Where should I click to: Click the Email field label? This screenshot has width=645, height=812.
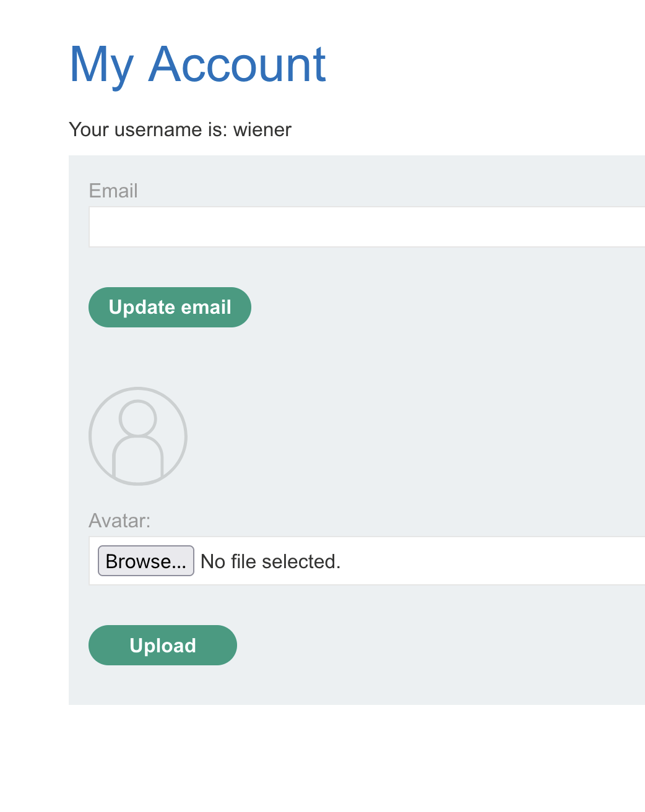coord(113,191)
